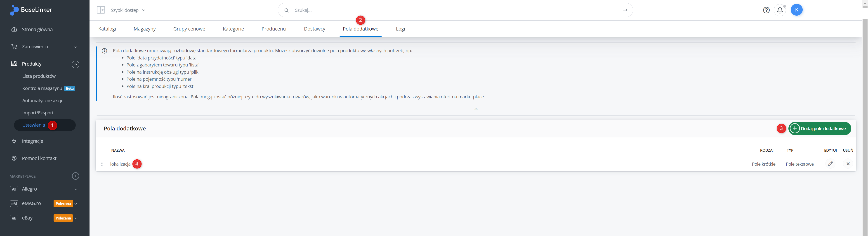Switch to Kategorie tab
The width and height of the screenshot is (868, 236).
pyautogui.click(x=233, y=29)
